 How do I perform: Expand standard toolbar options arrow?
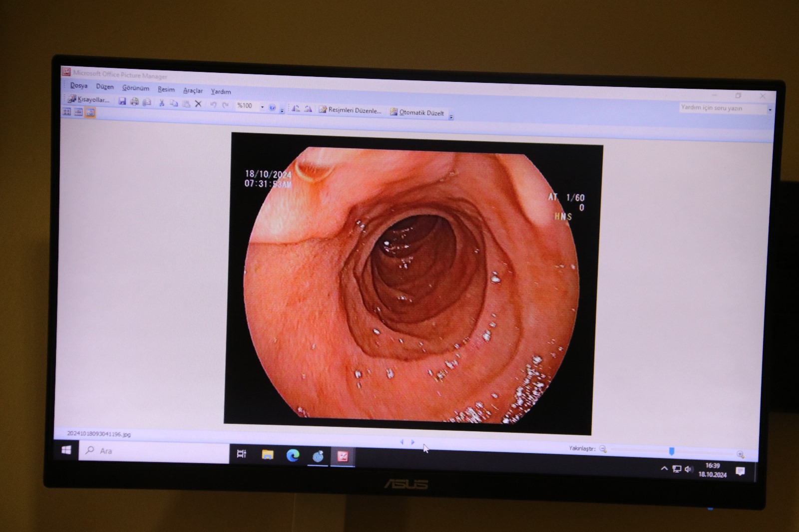coord(282,110)
